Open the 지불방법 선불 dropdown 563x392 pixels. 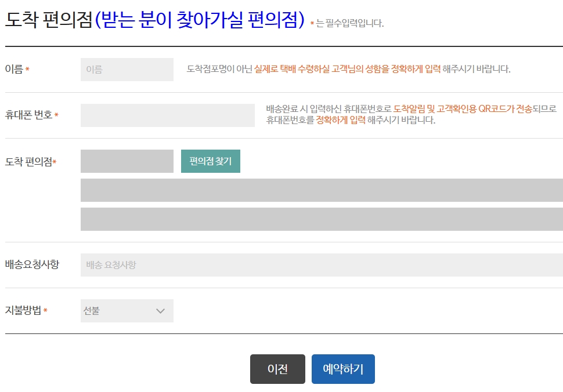127,311
